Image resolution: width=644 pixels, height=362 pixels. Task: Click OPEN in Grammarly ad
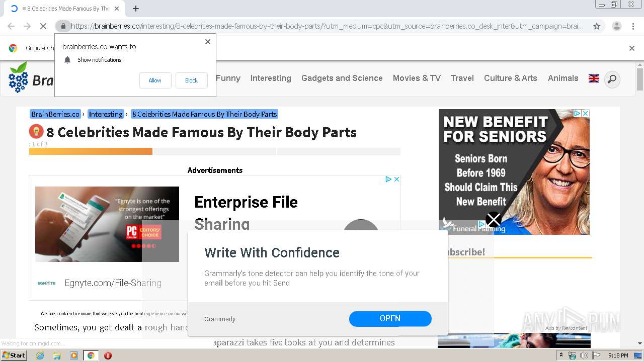coord(390,319)
